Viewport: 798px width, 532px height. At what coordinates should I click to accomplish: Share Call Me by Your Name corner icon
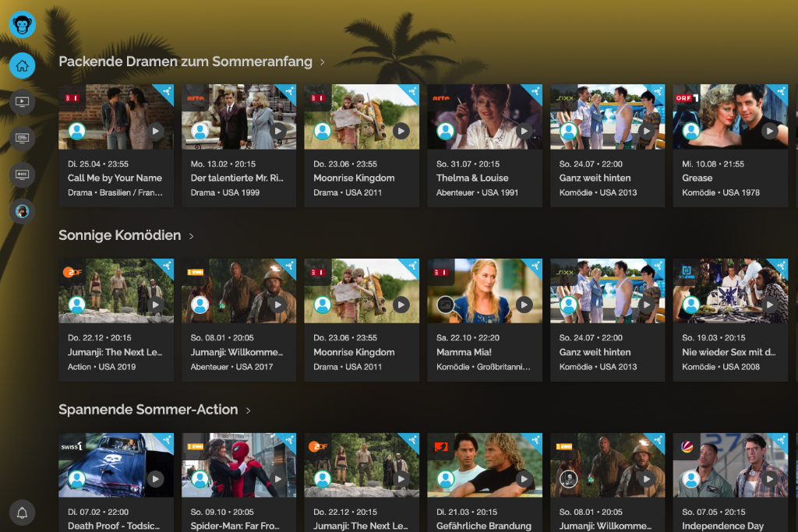pyautogui.click(x=167, y=92)
